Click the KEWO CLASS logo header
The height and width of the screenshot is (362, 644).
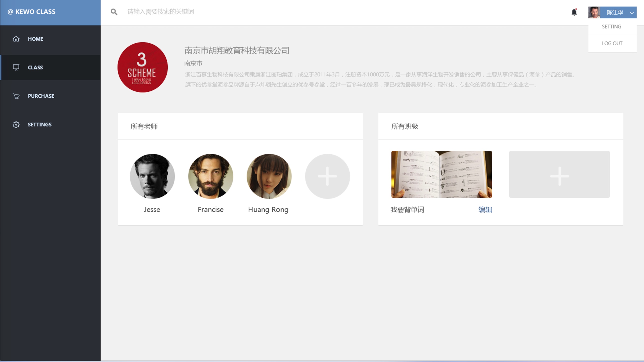(32, 12)
